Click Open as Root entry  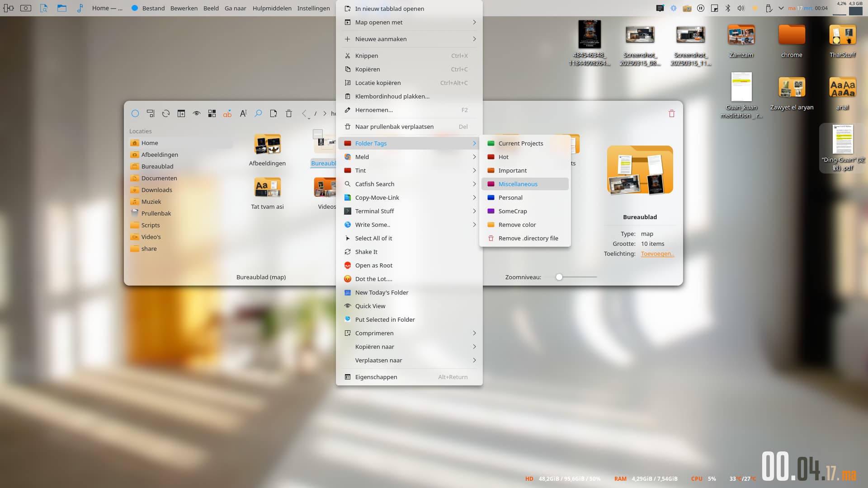(x=409, y=265)
